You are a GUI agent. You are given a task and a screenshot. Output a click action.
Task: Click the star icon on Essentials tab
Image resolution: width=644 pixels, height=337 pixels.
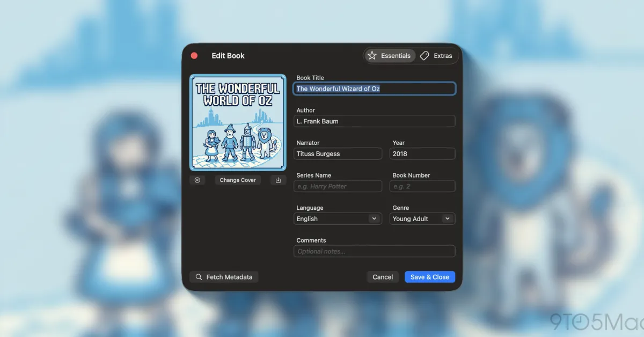[371, 55]
